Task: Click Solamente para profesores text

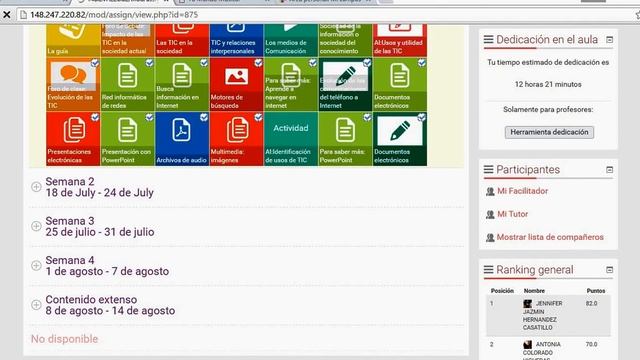Action: 548,109
